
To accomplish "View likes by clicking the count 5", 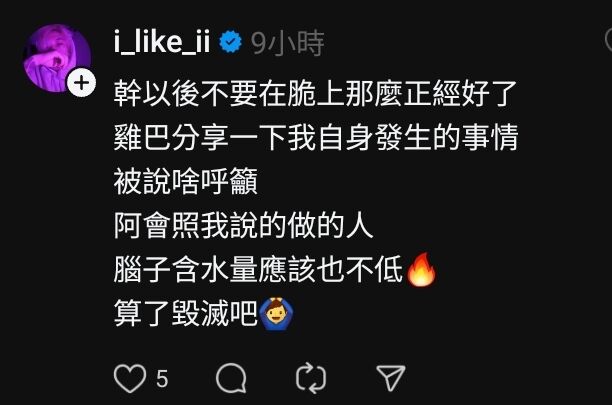I will 162,379.
